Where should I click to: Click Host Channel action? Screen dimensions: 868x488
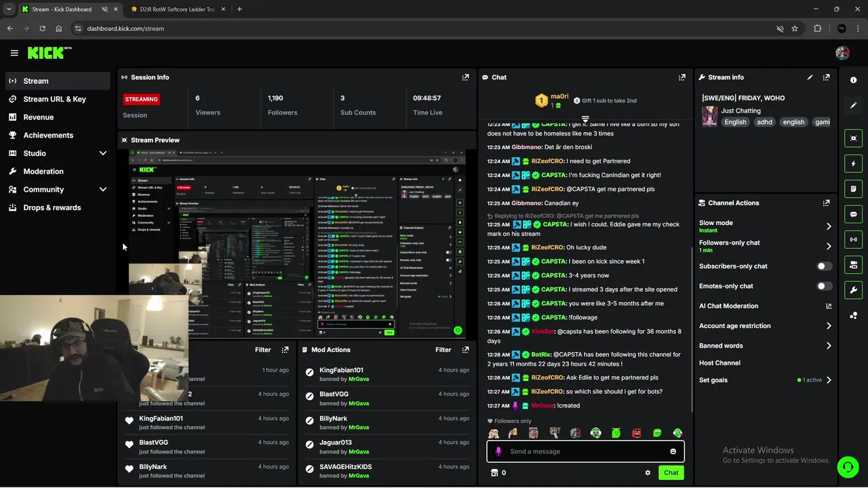[719, 363]
